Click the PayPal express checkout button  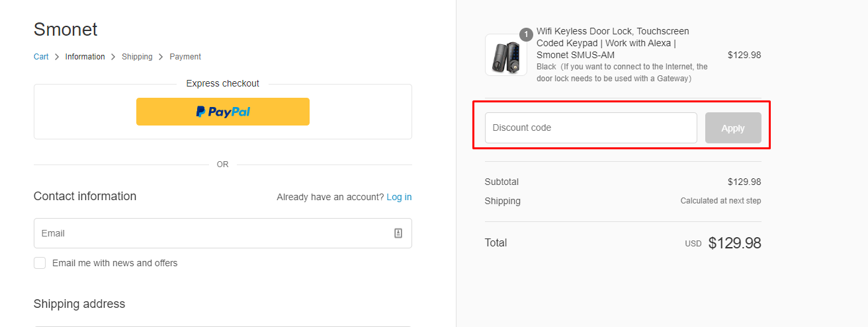click(222, 112)
